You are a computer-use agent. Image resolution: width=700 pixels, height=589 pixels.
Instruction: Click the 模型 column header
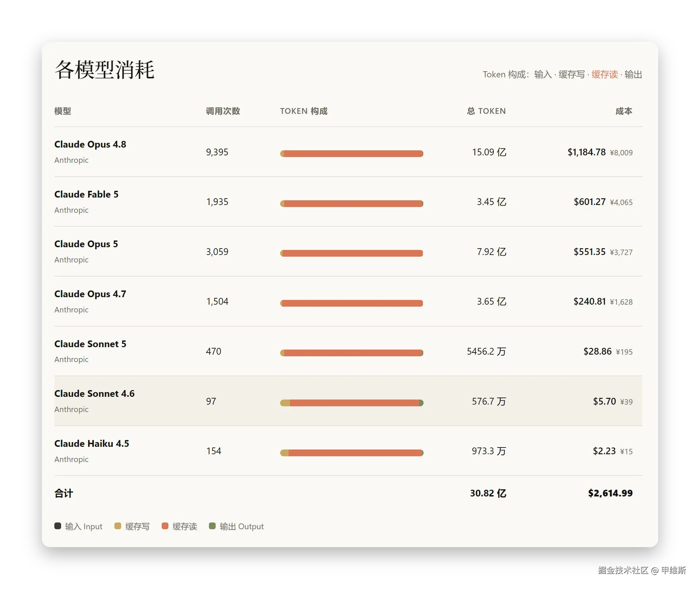pos(63,111)
